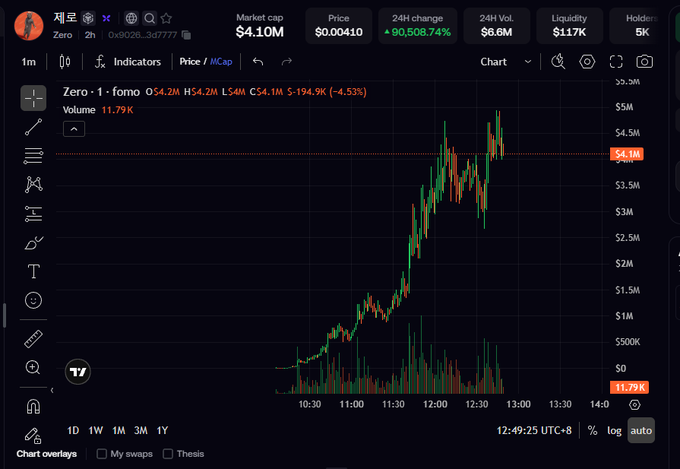This screenshot has height=469, width=680.
Task: Set the chart range to 1M
Action: coord(118,430)
